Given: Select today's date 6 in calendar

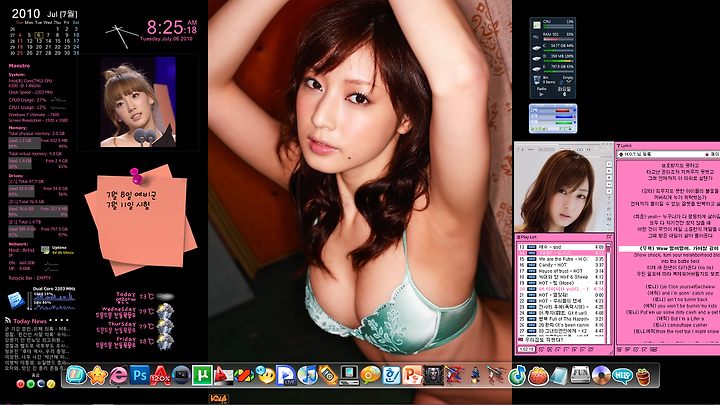Looking at the screenshot, I should tap(39, 35).
